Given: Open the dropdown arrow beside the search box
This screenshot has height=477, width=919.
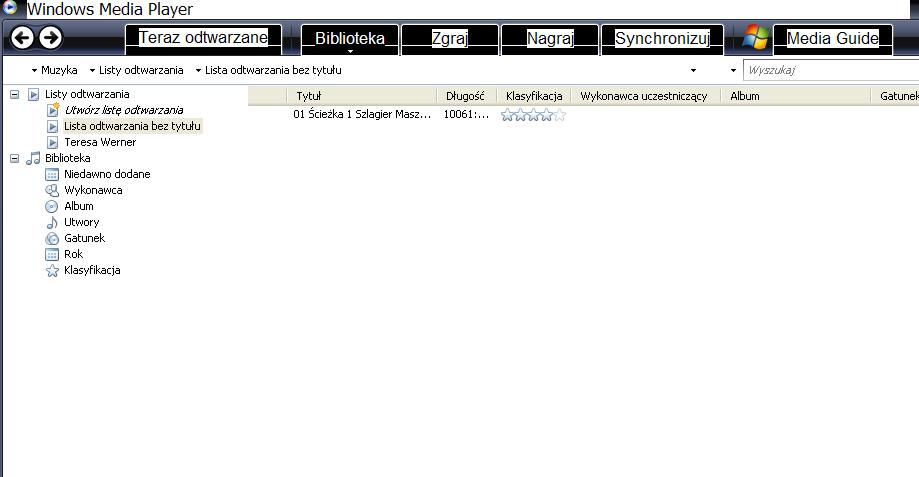Looking at the screenshot, I should point(733,70).
